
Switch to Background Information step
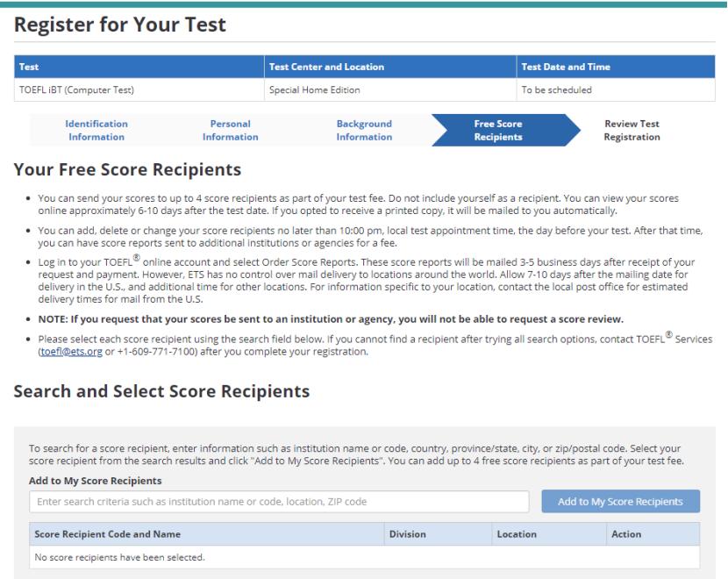point(364,131)
